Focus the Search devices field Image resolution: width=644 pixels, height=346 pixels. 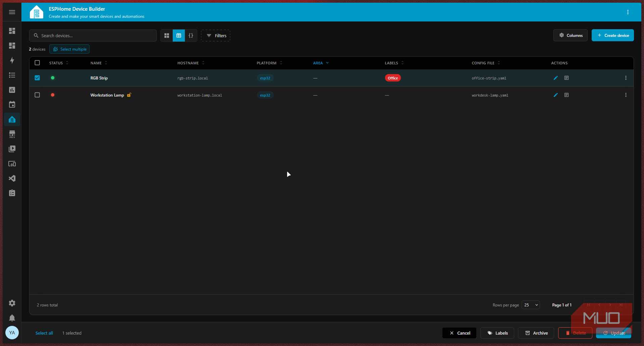(93, 36)
